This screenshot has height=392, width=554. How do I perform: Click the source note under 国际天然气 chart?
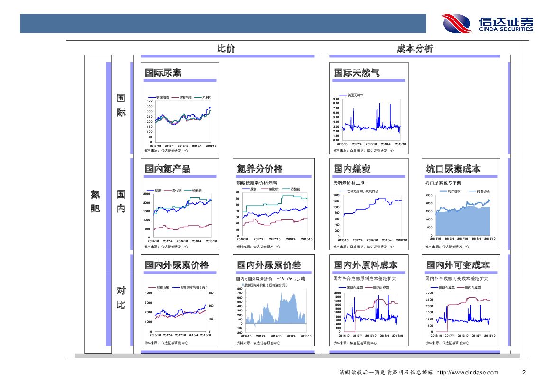click(x=363, y=151)
